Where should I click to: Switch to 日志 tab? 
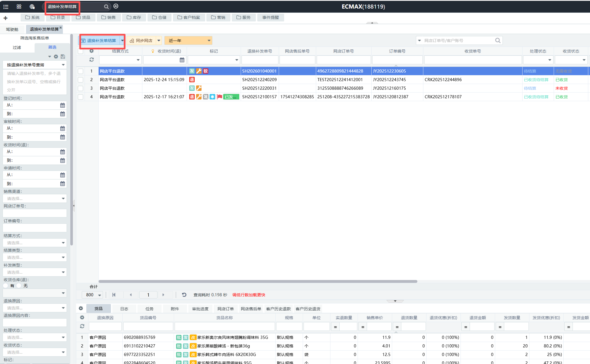(124, 309)
